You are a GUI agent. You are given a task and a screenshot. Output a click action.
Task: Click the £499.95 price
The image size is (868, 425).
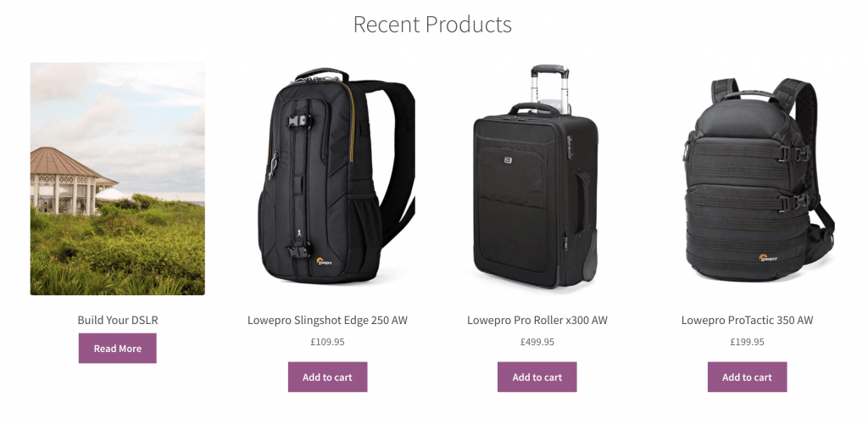point(537,342)
